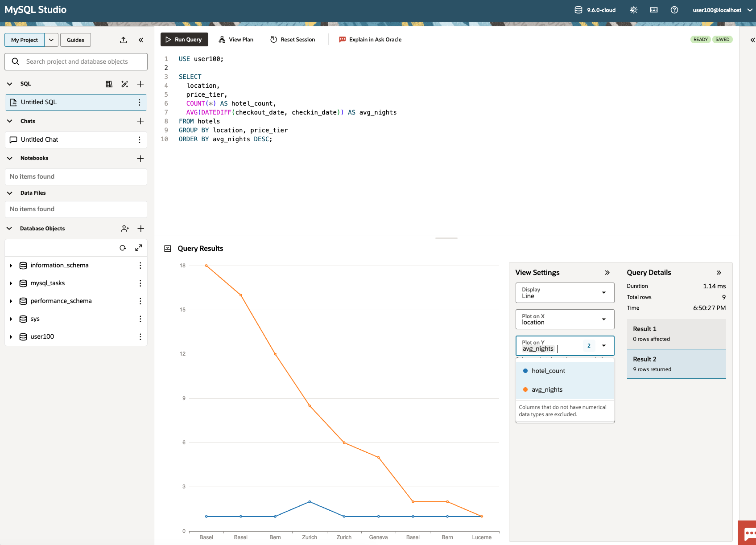Run the query
Image resolution: width=756 pixels, height=545 pixels.
[x=184, y=40]
